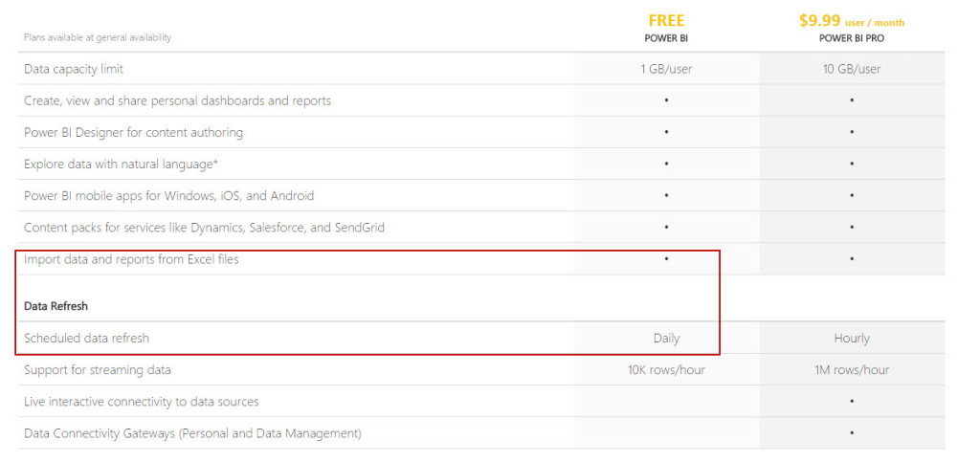
Task: Click the 'Daily' refresh value
Action: click(666, 339)
